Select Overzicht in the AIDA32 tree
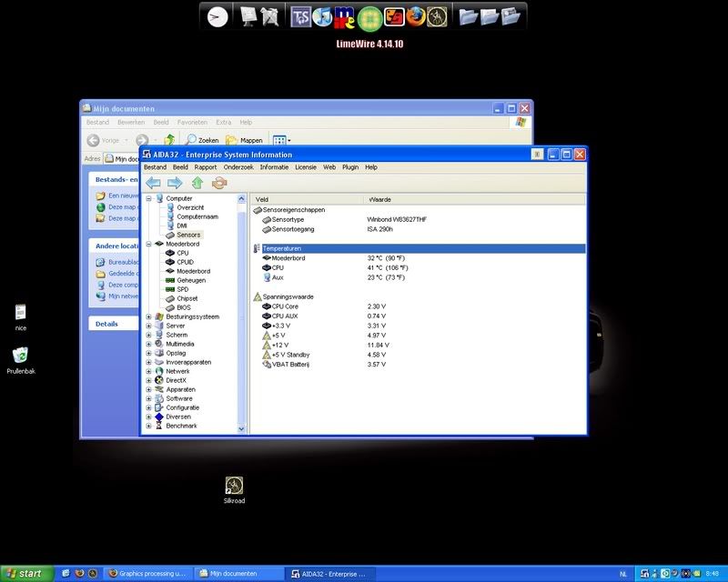The image size is (728, 582). 190,207
